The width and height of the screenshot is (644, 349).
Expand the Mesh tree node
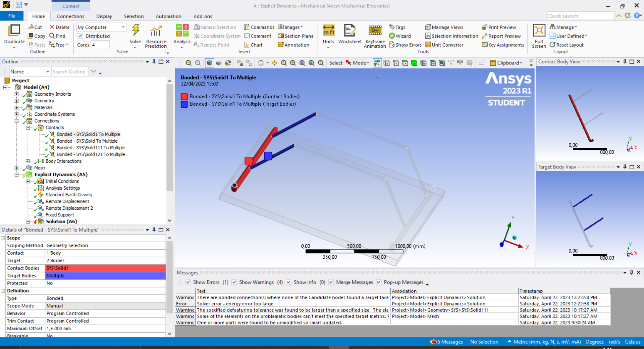tap(16, 168)
